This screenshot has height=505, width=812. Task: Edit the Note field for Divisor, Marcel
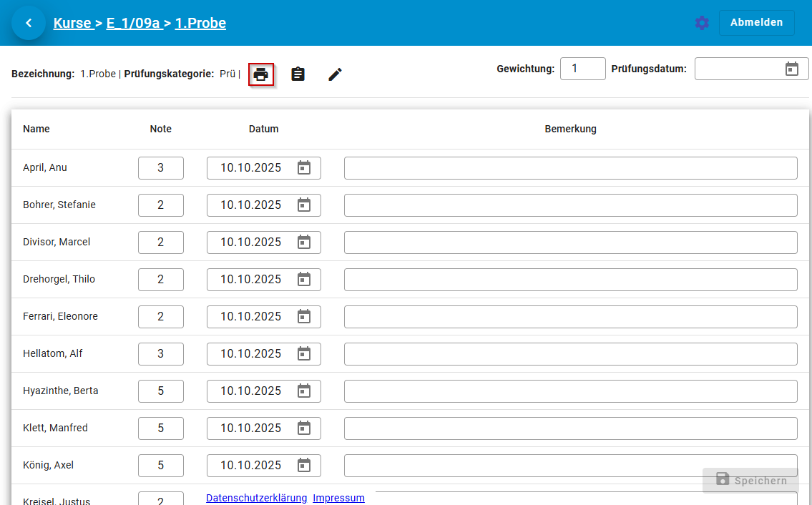[160, 242]
